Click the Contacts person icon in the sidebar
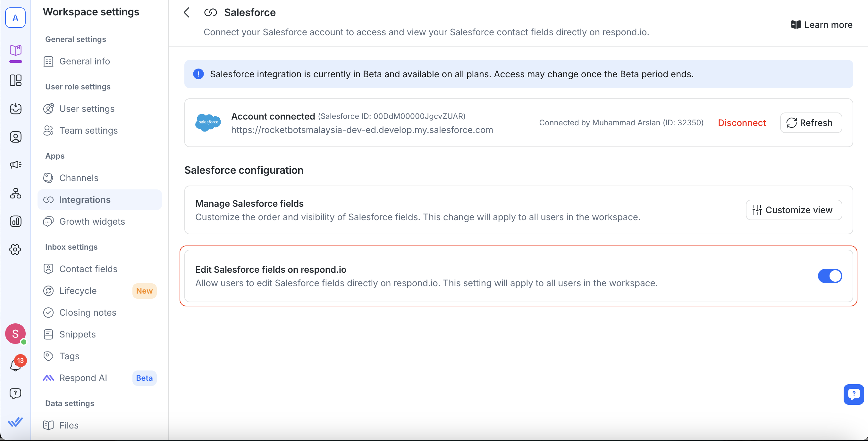The width and height of the screenshot is (868, 441). [15, 137]
